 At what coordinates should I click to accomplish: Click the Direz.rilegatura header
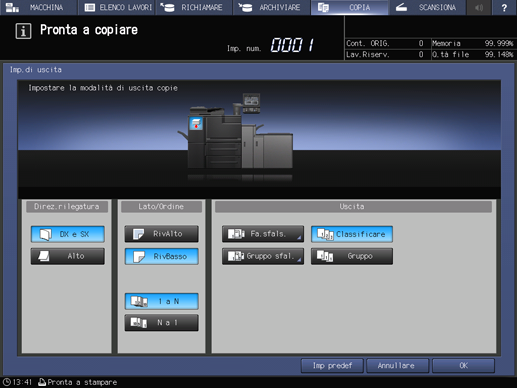[x=67, y=207]
